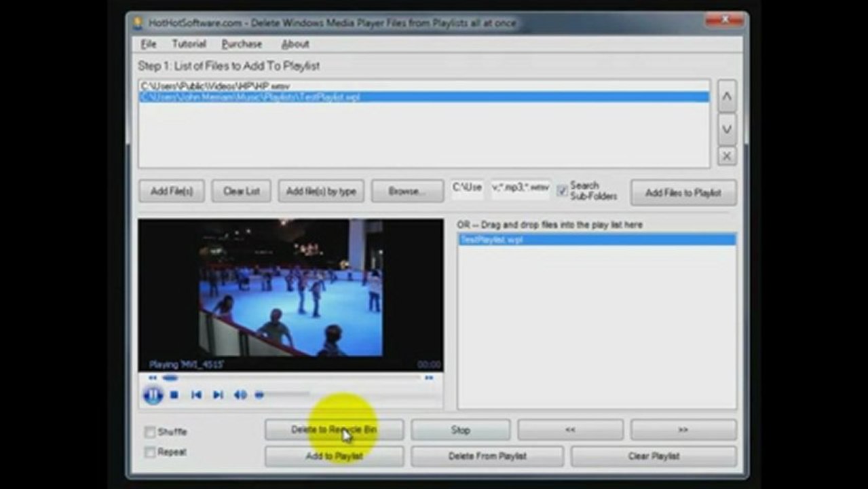This screenshot has height=489, width=868.
Task: Toggle the Search Sub-Folders checkbox
Action: click(562, 191)
